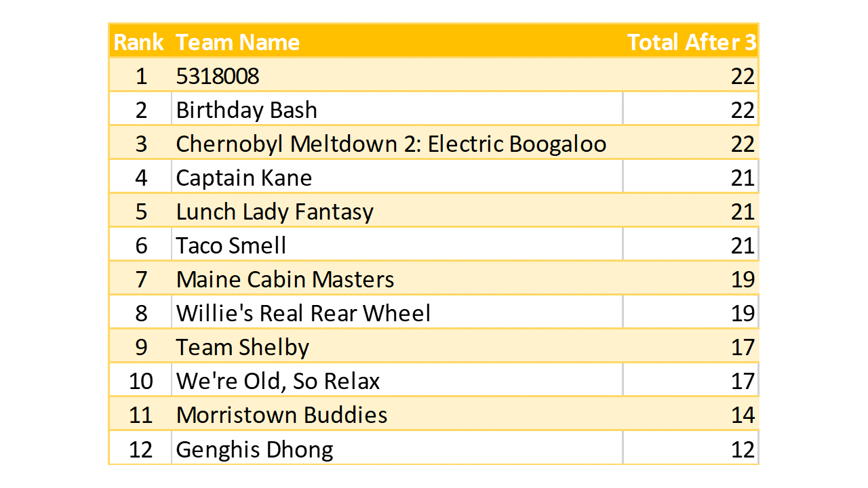Select Team Shelby's total score of 17
The width and height of the screenshot is (868, 488).
tap(743, 347)
